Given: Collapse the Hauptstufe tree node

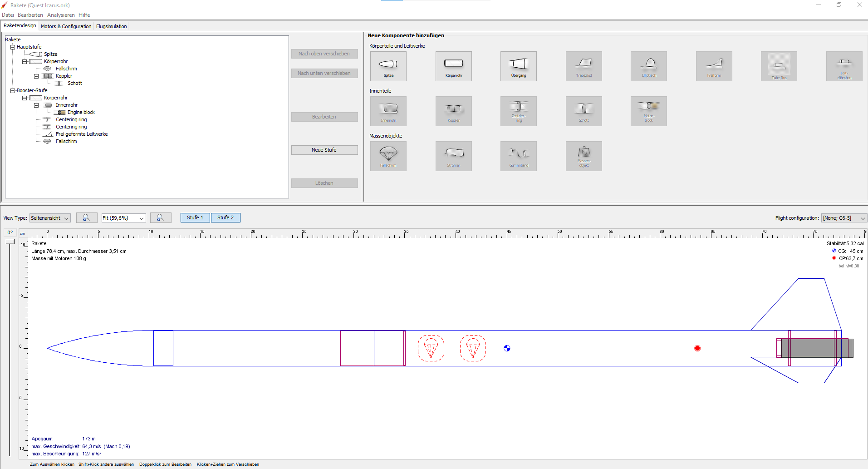Looking at the screenshot, I should tap(13, 47).
